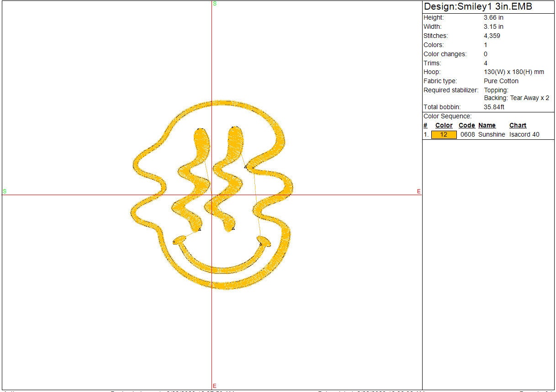Click the red E marker on right edge
Viewport: 556px width, 392px height.
click(x=418, y=191)
